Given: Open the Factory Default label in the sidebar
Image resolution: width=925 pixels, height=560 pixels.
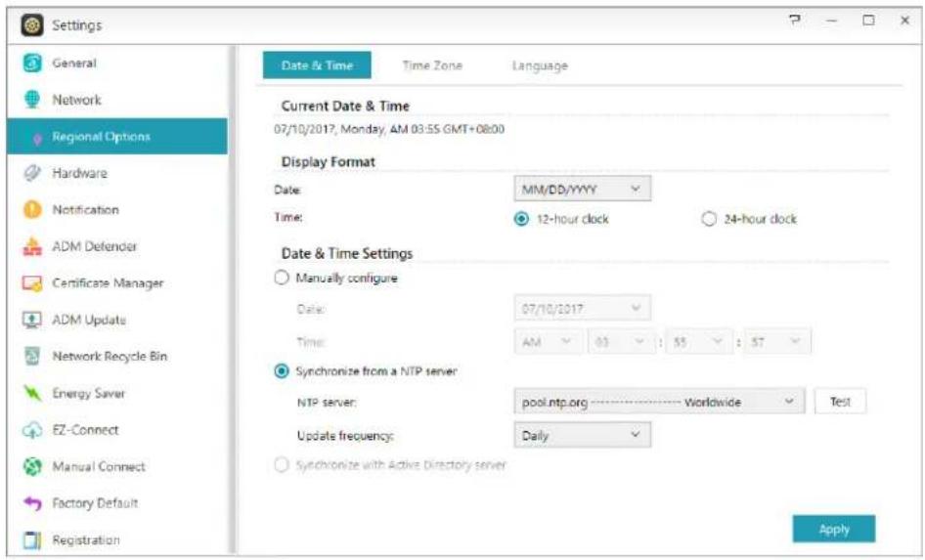Looking at the screenshot, I should [95, 502].
